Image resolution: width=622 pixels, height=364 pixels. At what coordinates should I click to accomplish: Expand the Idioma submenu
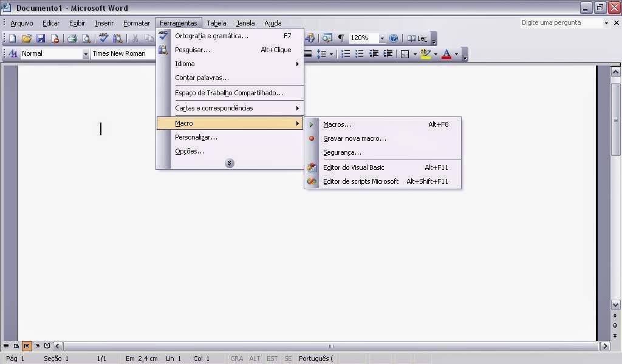pos(230,64)
